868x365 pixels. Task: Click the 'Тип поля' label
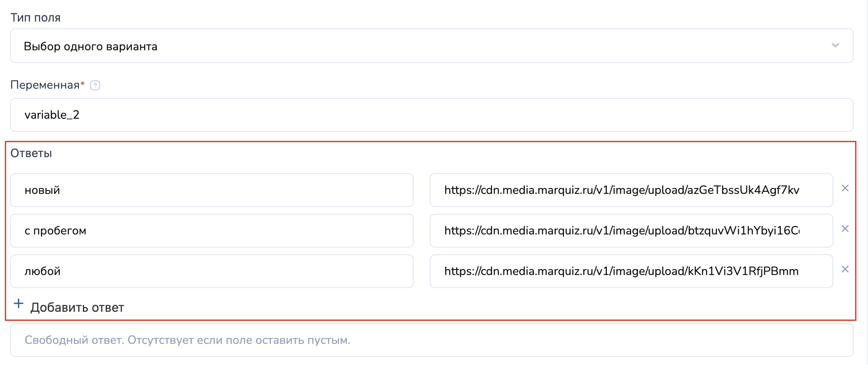pyautogui.click(x=35, y=18)
